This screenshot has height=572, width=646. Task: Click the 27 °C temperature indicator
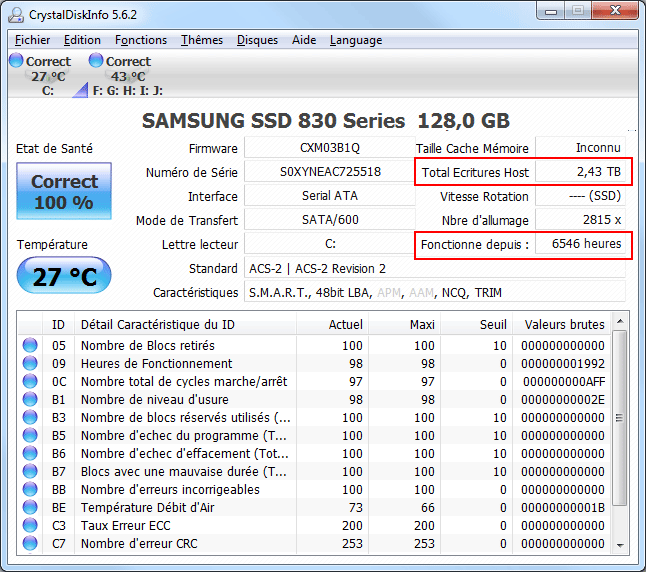point(64,275)
